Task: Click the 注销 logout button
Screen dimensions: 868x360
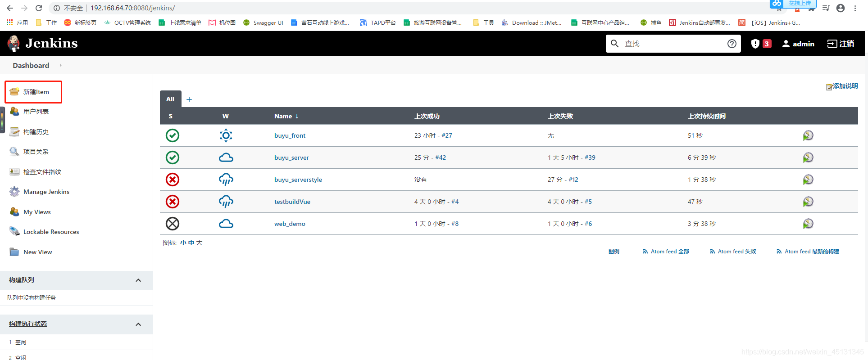Action: tap(841, 44)
